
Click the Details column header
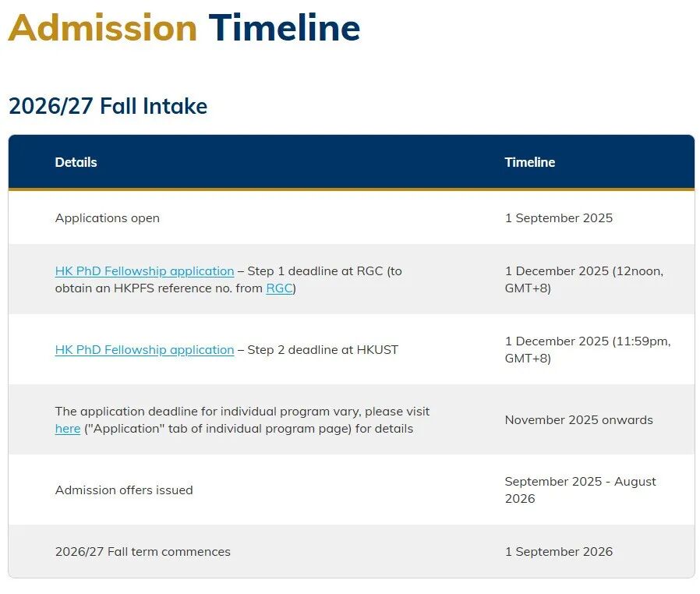click(x=76, y=162)
